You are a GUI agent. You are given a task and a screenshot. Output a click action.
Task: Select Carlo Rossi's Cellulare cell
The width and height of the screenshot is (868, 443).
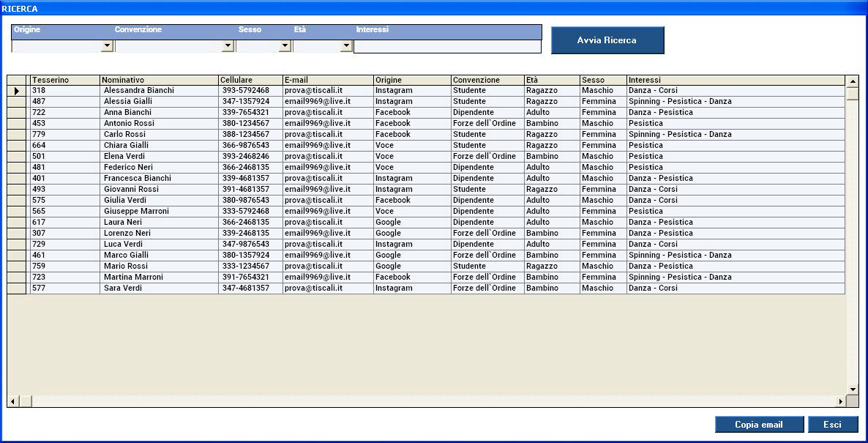pyautogui.click(x=250, y=135)
